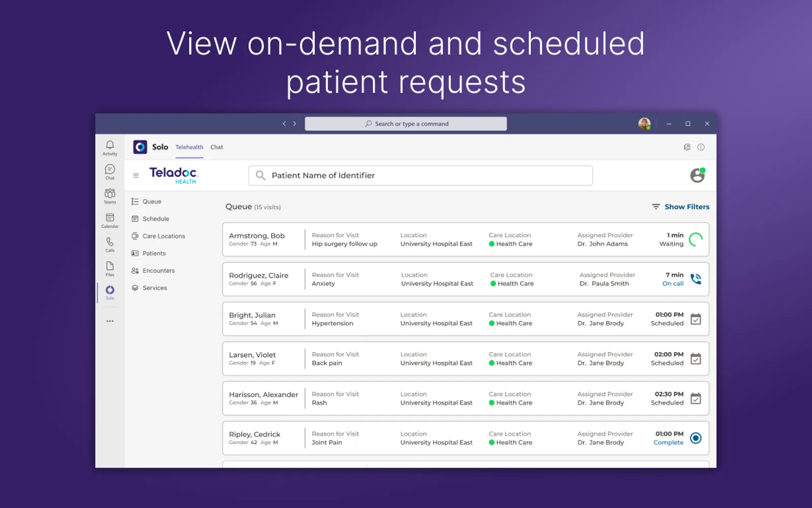
Task: Open Queue in the Teladoc menu
Action: click(x=147, y=202)
